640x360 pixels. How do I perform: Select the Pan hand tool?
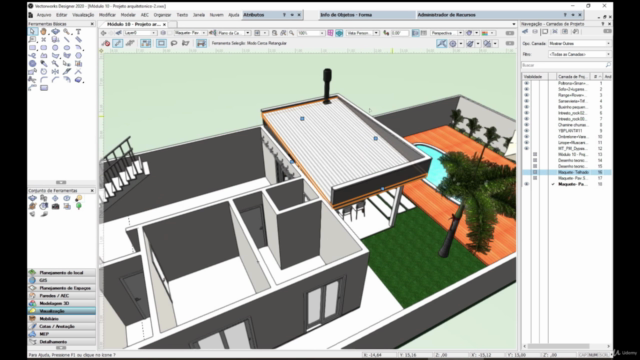click(43, 32)
